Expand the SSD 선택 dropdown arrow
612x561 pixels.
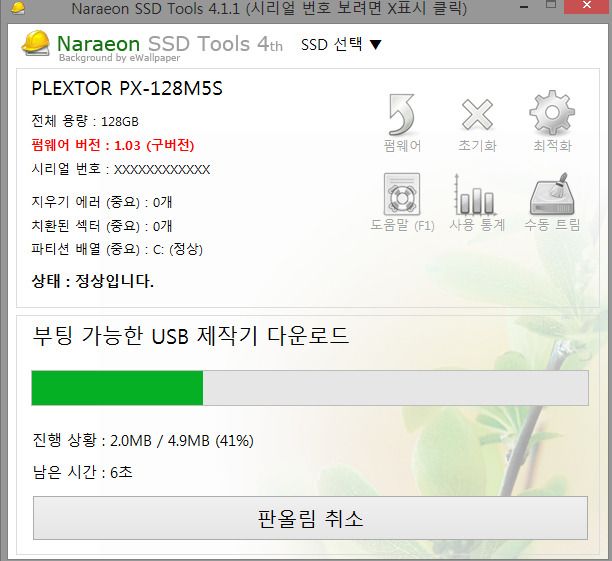coord(375,45)
